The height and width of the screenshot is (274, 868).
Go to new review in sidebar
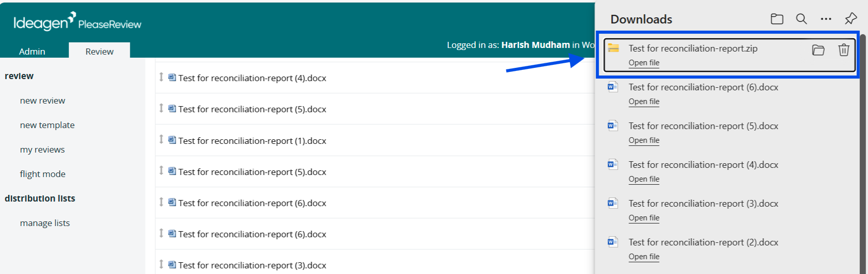tap(42, 101)
